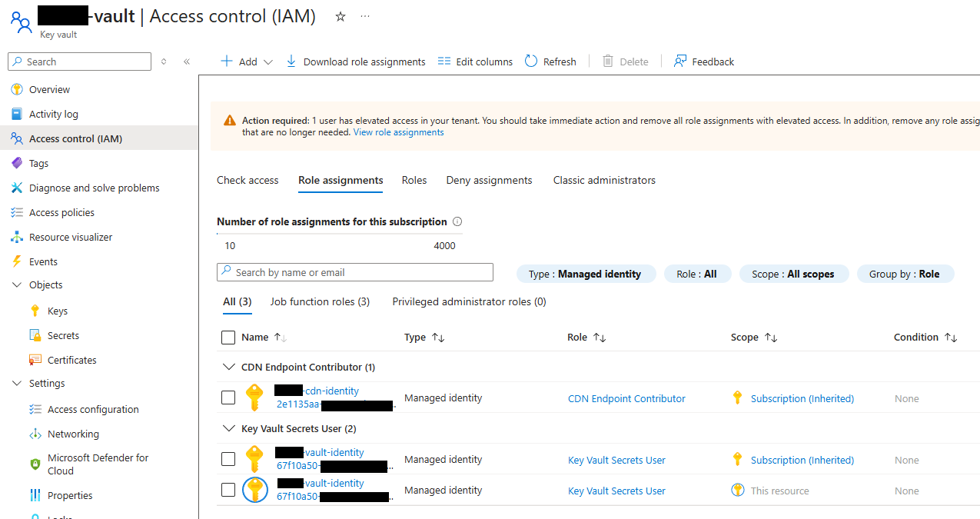The height and width of the screenshot is (519, 980).
Task: Sort by Condition column arrows
Action: click(x=951, y=338)
